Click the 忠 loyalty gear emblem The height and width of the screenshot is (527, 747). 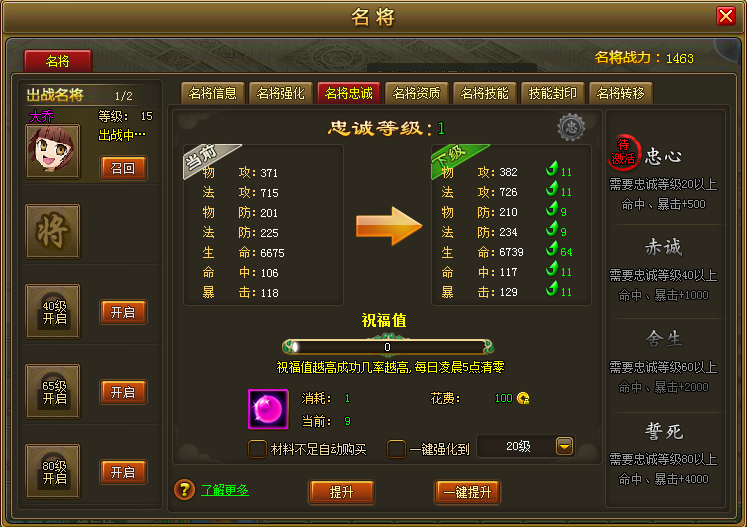tap(571, 127)
